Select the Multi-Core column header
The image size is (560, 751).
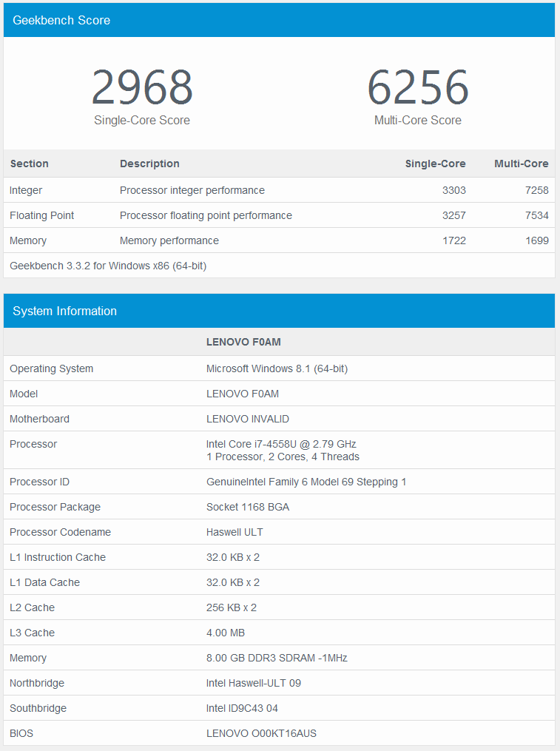(521, 164)
